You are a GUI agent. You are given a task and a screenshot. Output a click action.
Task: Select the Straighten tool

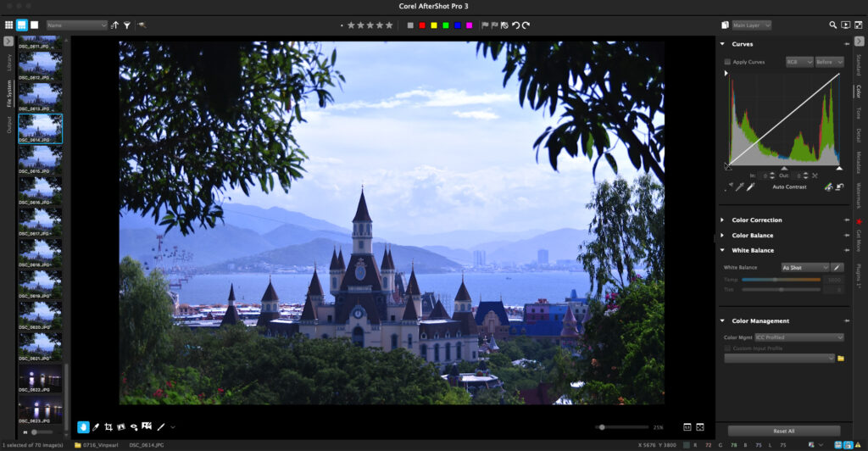click(x=120, y=426)
